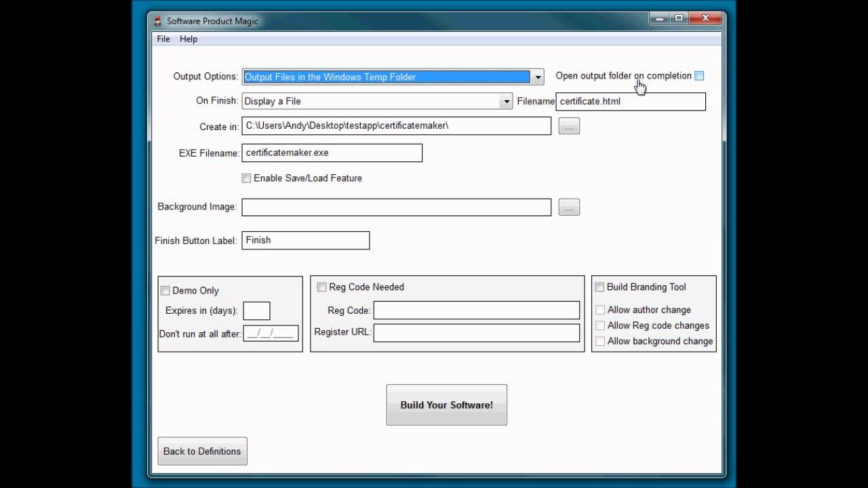868x488 pixels.
Task: Maximize the Software Product Magic window
Action: click(678, 18)
